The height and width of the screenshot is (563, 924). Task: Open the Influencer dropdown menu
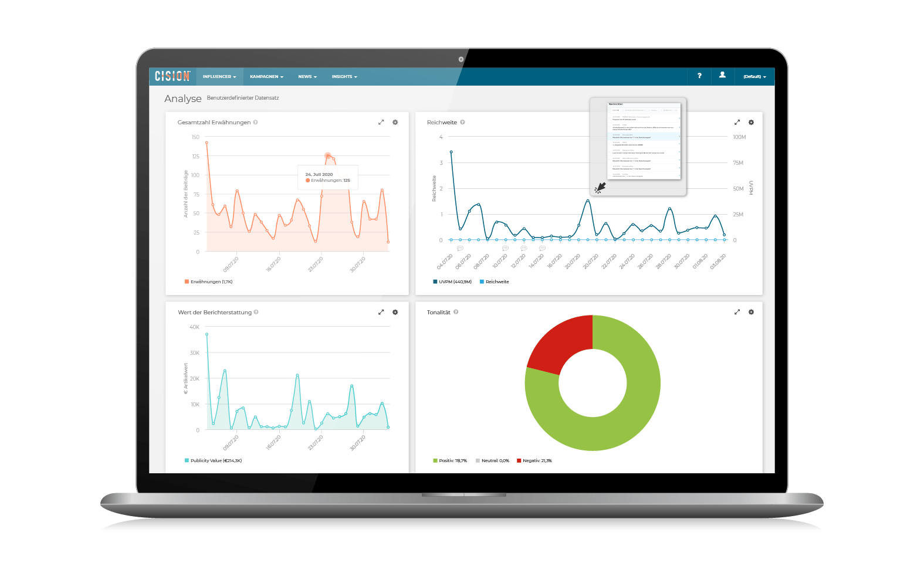point(219,77)
